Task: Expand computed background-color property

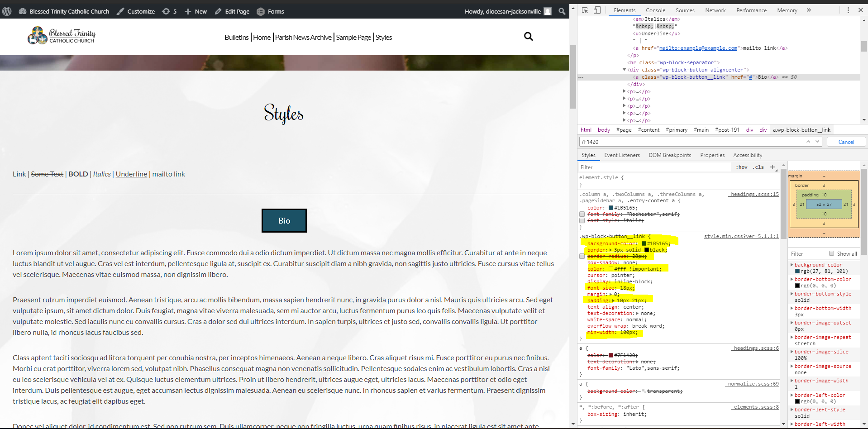Action: pyautogui.click(x=792, y=265)
